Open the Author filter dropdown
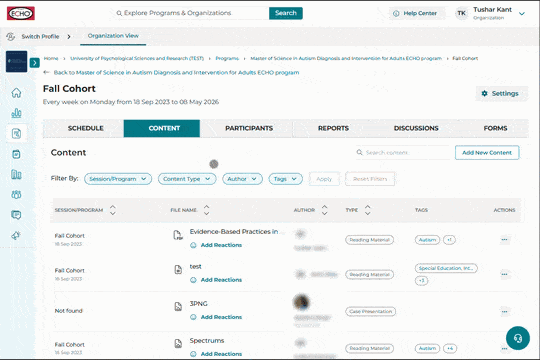 [x=242, y=179]
